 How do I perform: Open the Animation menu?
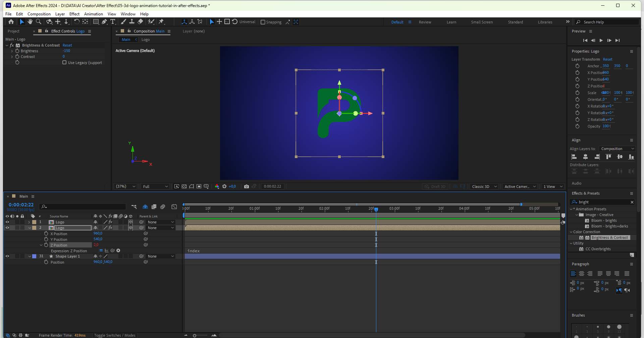tap(93, 14)
